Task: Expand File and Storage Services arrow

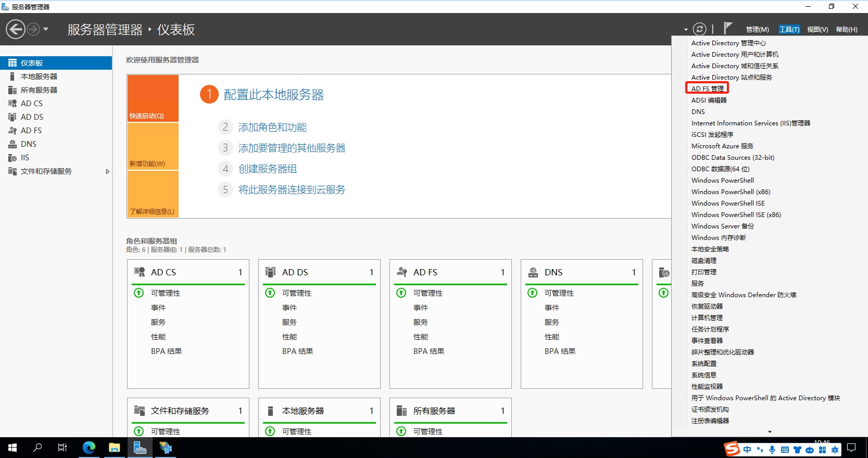Action: point(107,171)
